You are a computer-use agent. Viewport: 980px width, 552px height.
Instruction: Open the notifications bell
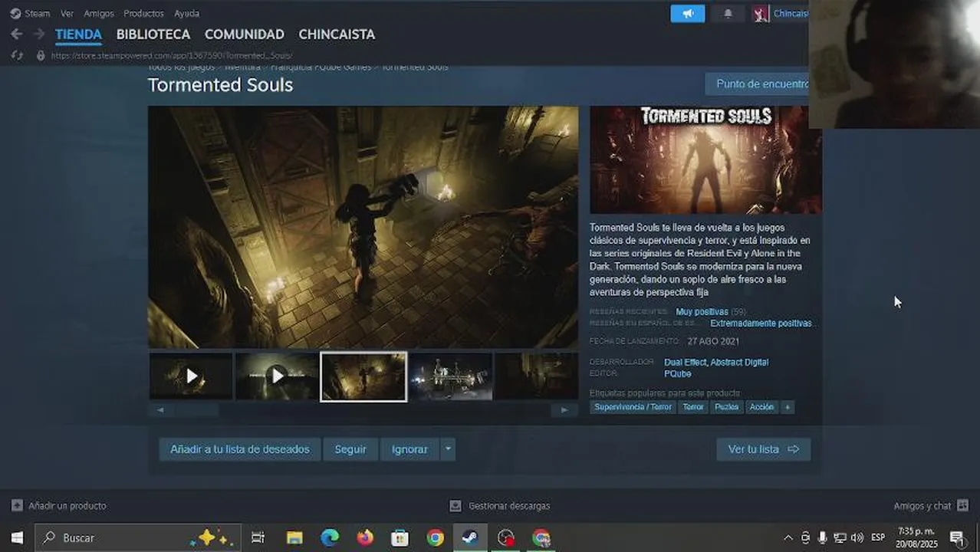[728, 13]
